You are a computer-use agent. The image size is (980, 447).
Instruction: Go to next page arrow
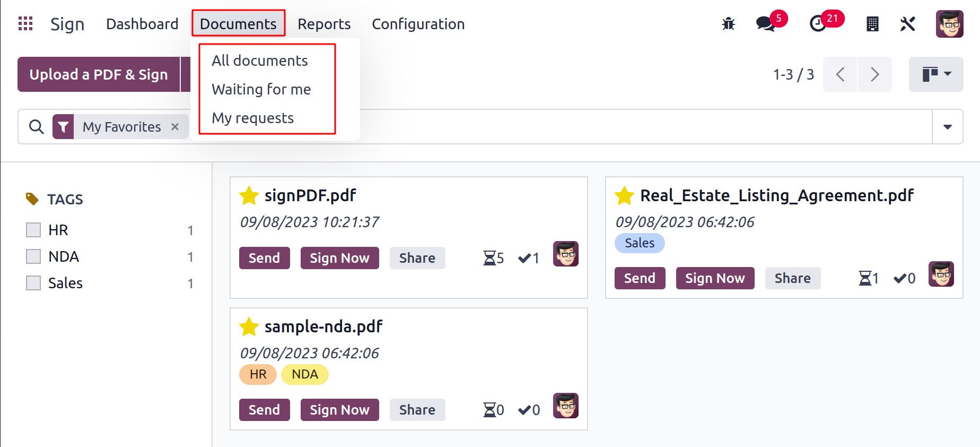tap(874, 74)
